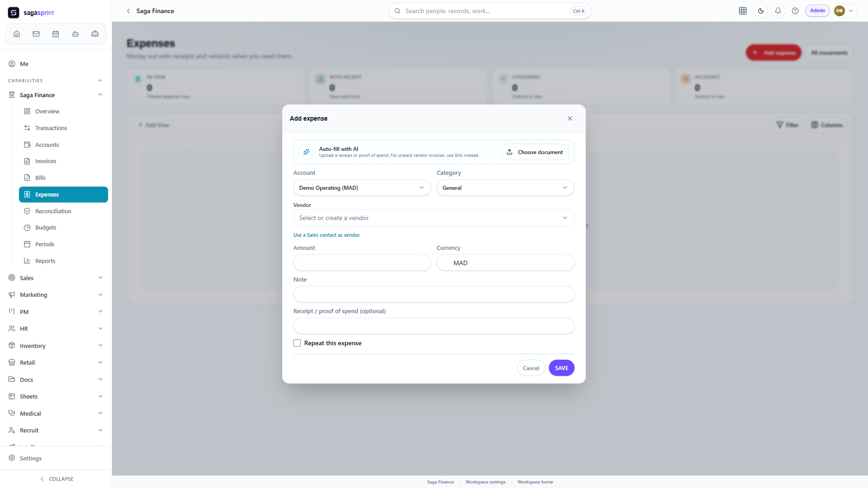Focus the Amount input field
The image size is (868, 488).
[x=362, y=263]
